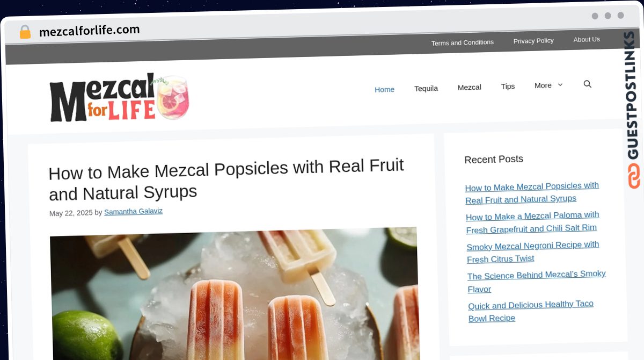Click the popsicles featured image
This screenshot has width=644, height=360.
234,294
